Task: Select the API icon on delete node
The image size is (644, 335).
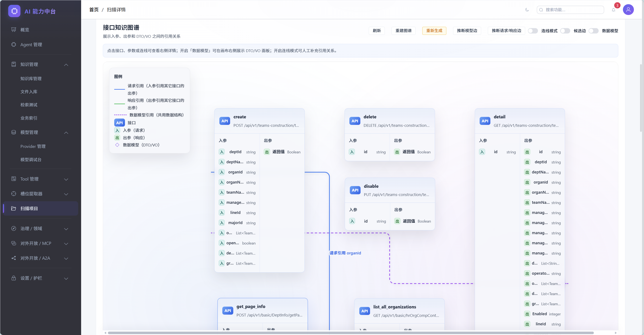Action: 355,121
